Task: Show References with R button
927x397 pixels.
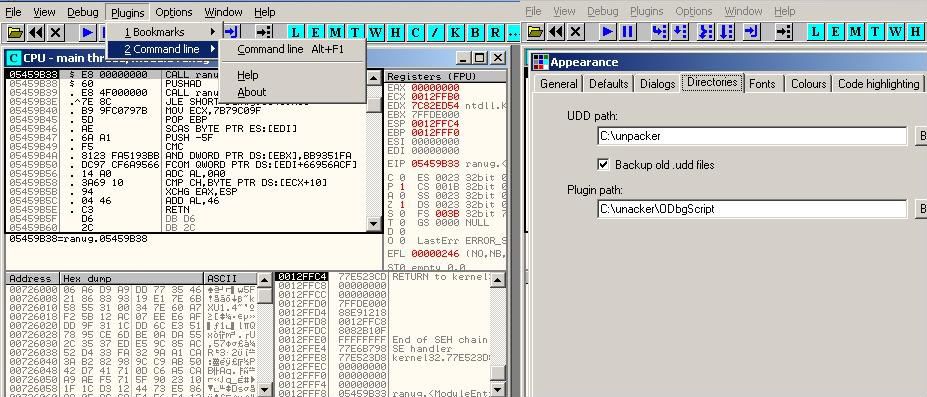Action: tap(495, 32)
